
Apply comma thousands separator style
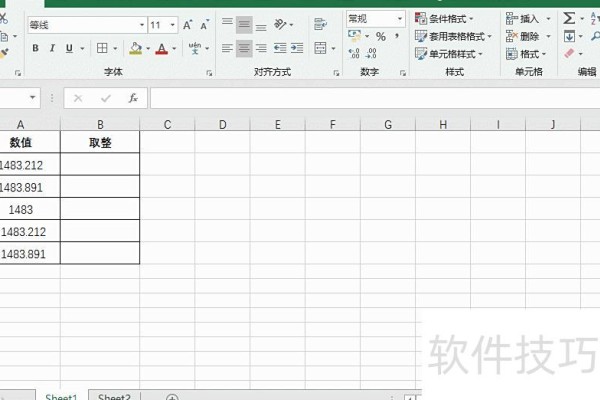pyautogui.click(x=397, y=36)
